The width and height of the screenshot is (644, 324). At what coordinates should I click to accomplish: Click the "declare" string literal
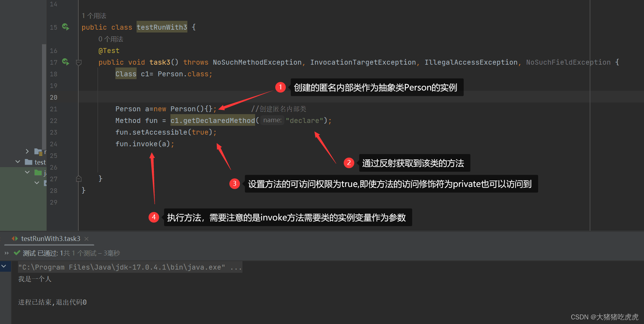[305, 120]
